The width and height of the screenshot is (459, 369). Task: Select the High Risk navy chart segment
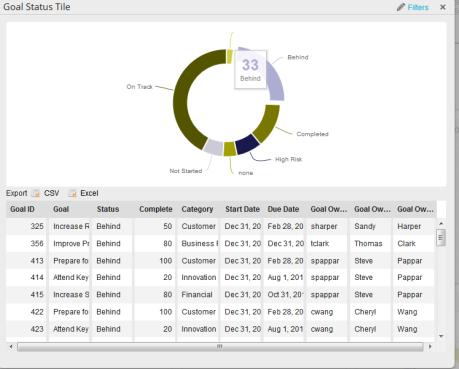247,144
